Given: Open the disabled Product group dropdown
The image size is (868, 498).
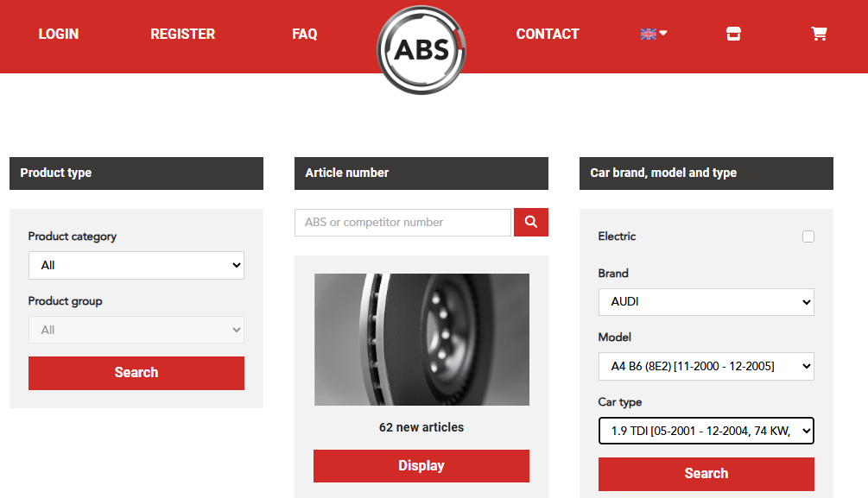Looking at the screenshot, I should (x=136, y=330).
